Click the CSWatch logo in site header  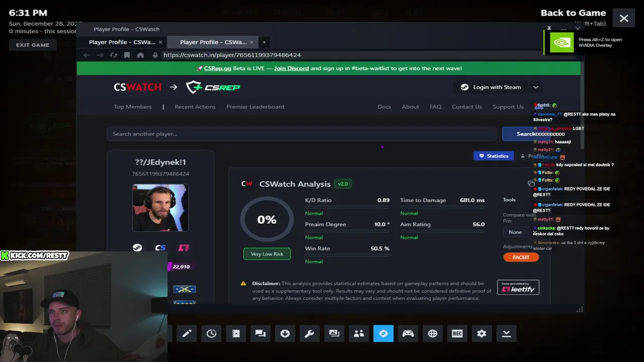137,87
